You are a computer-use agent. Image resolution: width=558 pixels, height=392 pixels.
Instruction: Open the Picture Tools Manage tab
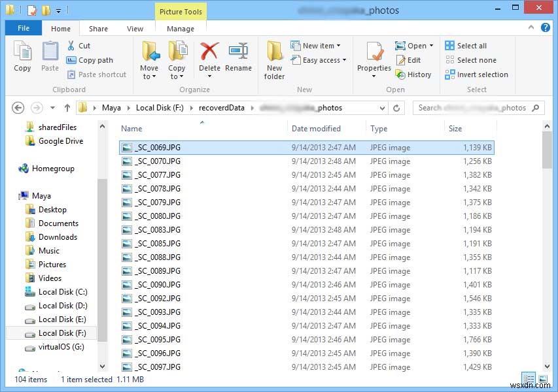(x=181, y=28)
